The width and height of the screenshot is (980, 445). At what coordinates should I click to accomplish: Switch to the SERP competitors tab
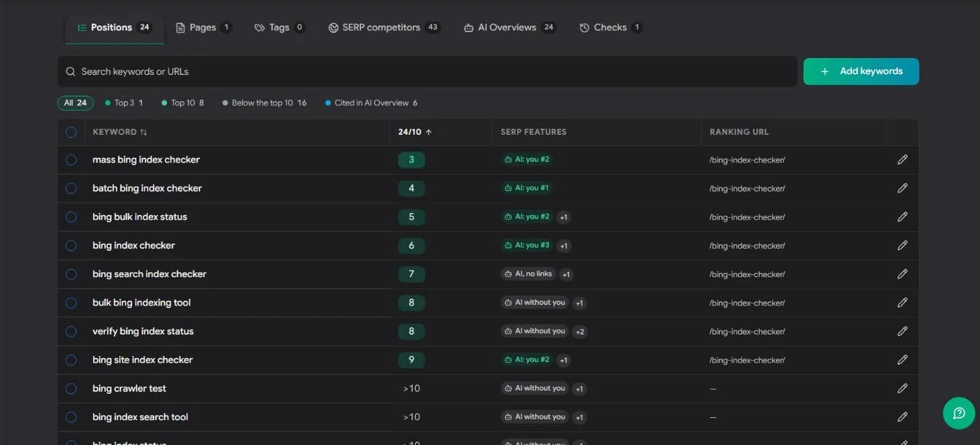click(384, 28)
